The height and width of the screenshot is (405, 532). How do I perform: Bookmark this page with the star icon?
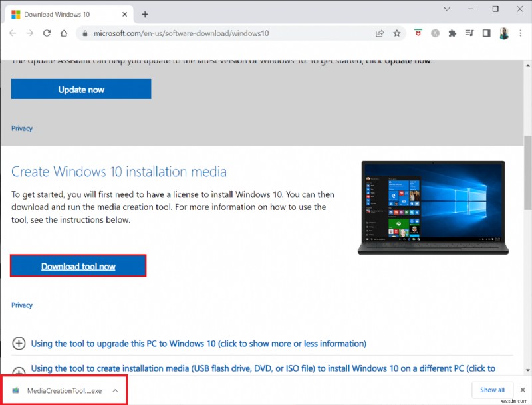click(398, 33)
